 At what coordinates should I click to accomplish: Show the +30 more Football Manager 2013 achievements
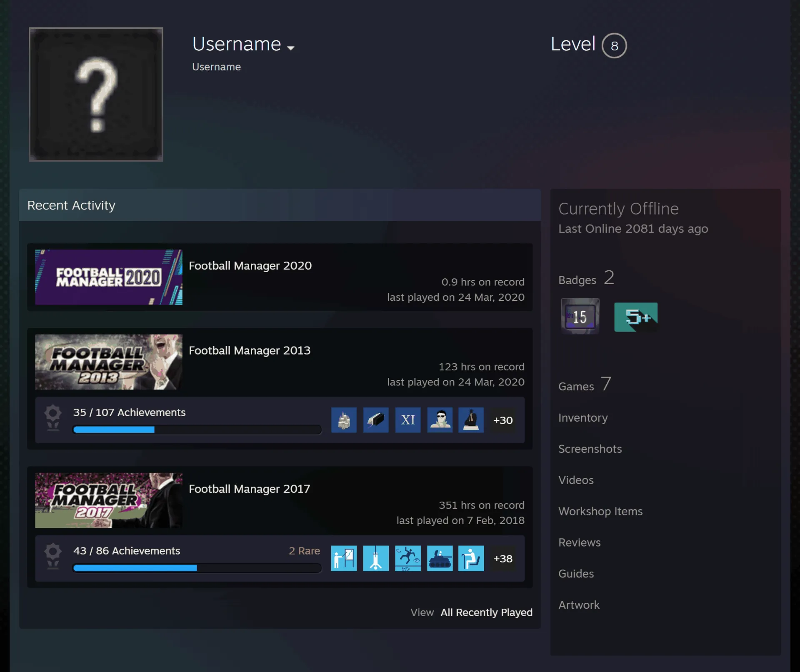503,420
